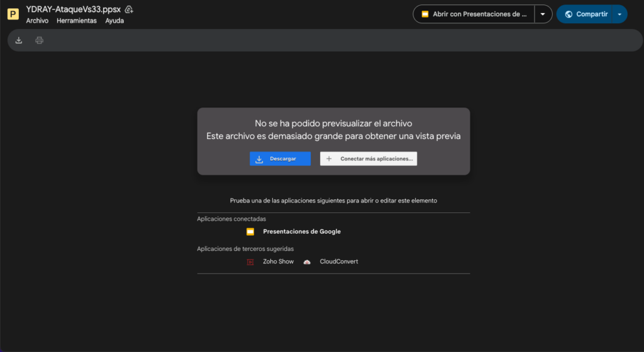Choose the CloudConvert text link
644x352 pixels.
pyautogui.click(x=338, y=261)
